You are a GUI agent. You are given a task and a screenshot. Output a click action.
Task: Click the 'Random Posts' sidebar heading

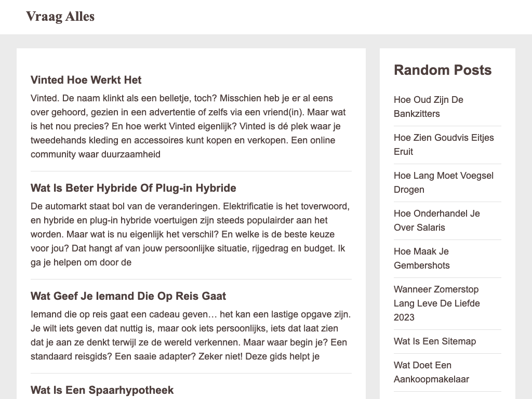442,70
